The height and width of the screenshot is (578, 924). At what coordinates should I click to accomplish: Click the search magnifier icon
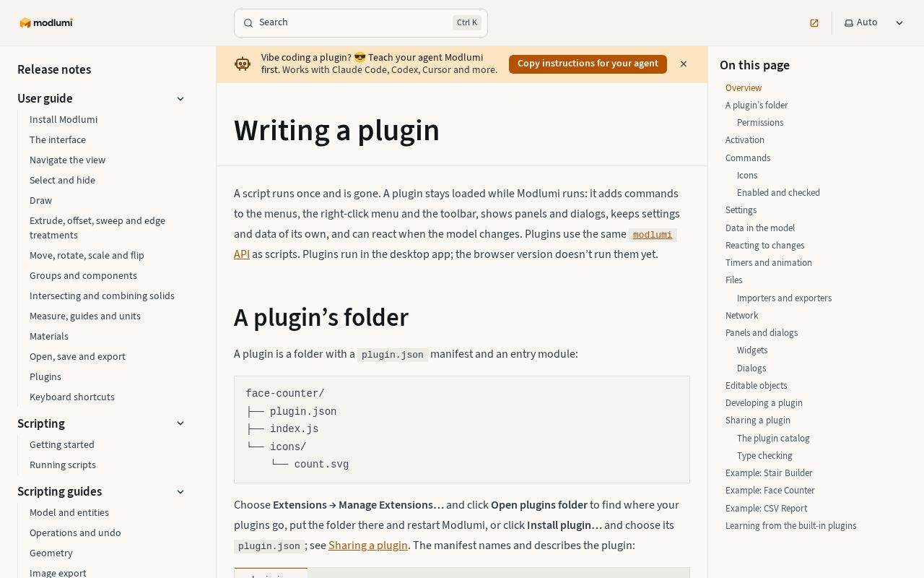coord(248,23)
